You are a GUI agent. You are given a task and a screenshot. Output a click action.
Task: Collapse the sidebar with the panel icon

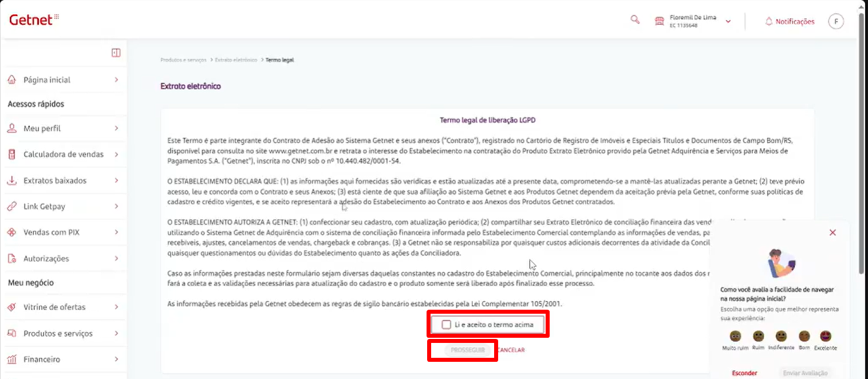tap(116, 53)
